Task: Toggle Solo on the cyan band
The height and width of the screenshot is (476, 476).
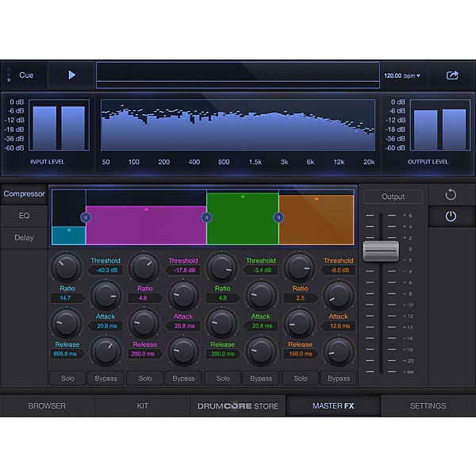Action: coord(67,378)
